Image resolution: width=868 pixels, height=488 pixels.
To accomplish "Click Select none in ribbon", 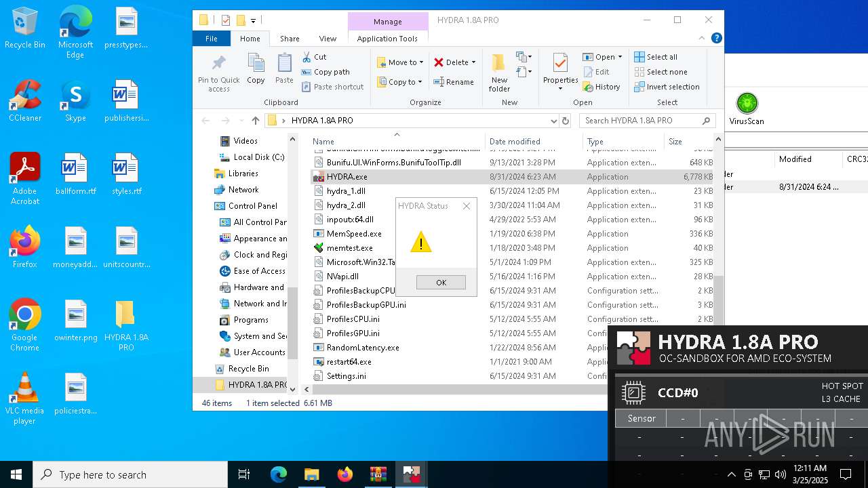I will pos(660,72).
